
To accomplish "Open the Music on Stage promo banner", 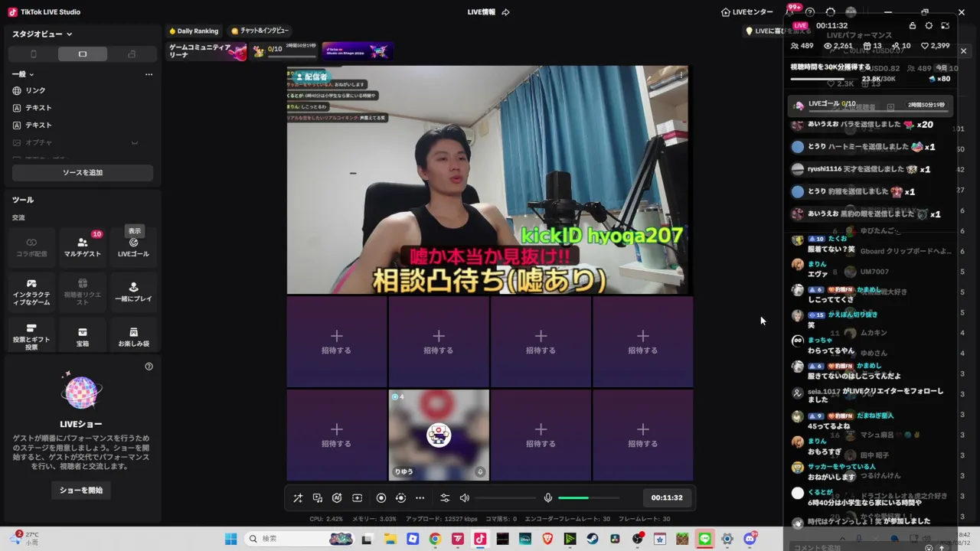I will [358, 51].
